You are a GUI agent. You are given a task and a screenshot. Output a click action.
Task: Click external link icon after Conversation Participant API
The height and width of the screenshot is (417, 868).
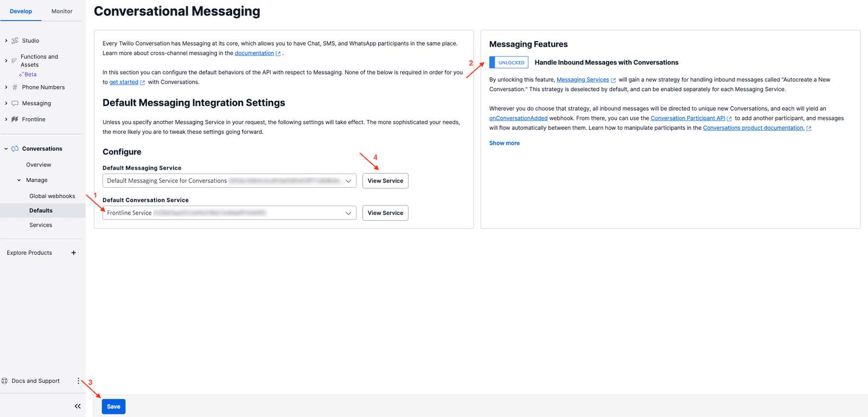(730, 119)
